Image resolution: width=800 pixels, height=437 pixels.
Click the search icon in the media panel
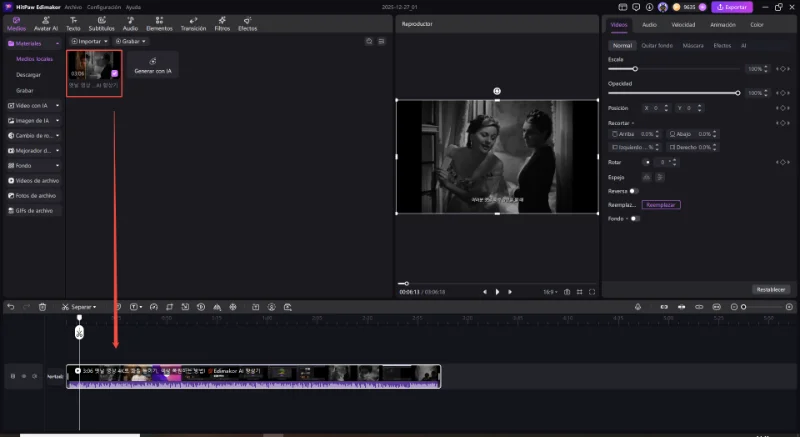click(369, 41)
